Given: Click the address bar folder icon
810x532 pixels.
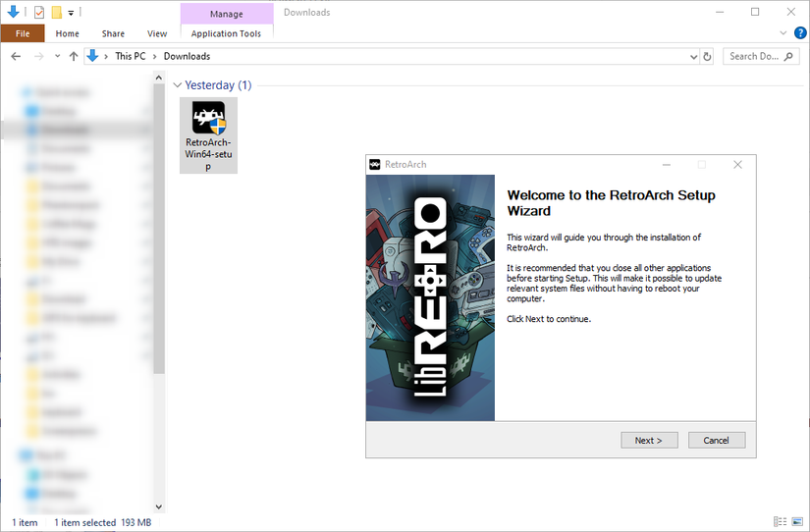Looking at the screenshot, I should (92, 56).
